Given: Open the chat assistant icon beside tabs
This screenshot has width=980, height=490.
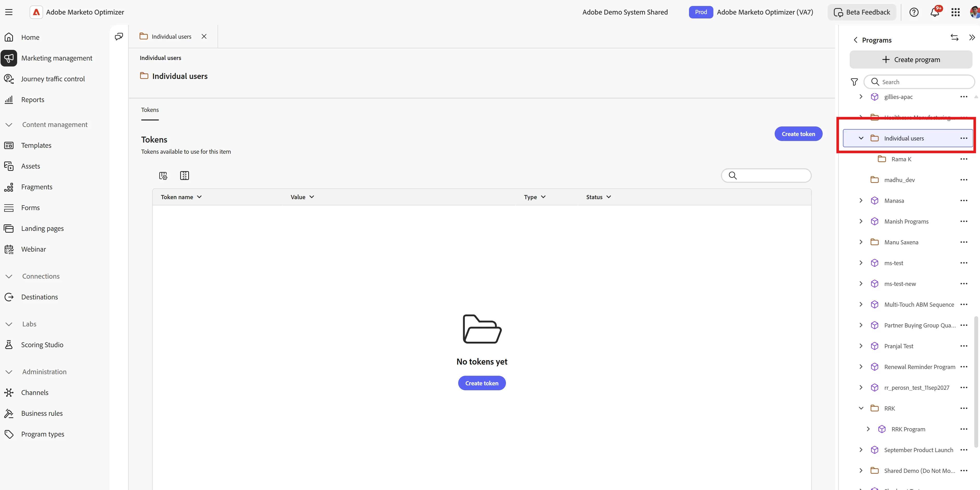Looking at the screenshot, I should 119,37.
